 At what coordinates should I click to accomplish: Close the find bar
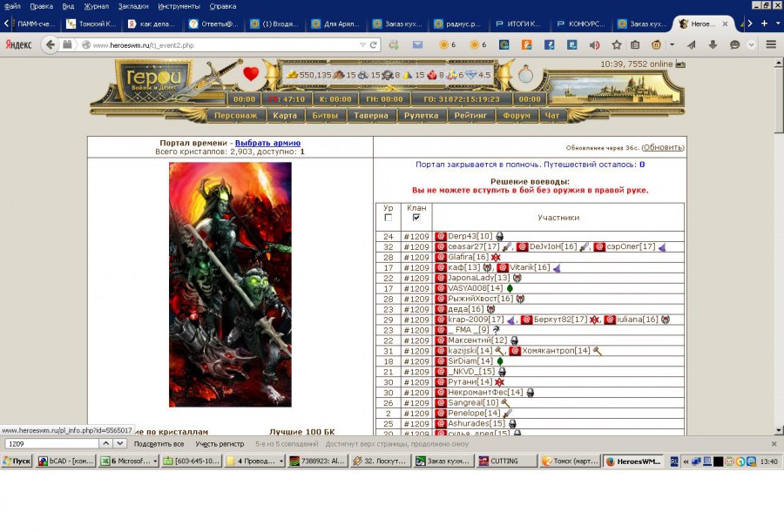[x=774, y=443]
